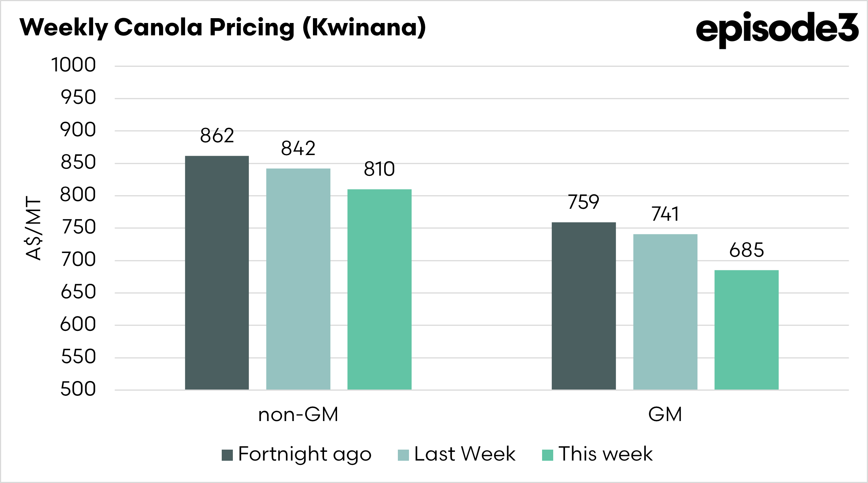Click the Last Week legend color swatch
The width and height of the screenshot is (868, 483).
403,455
